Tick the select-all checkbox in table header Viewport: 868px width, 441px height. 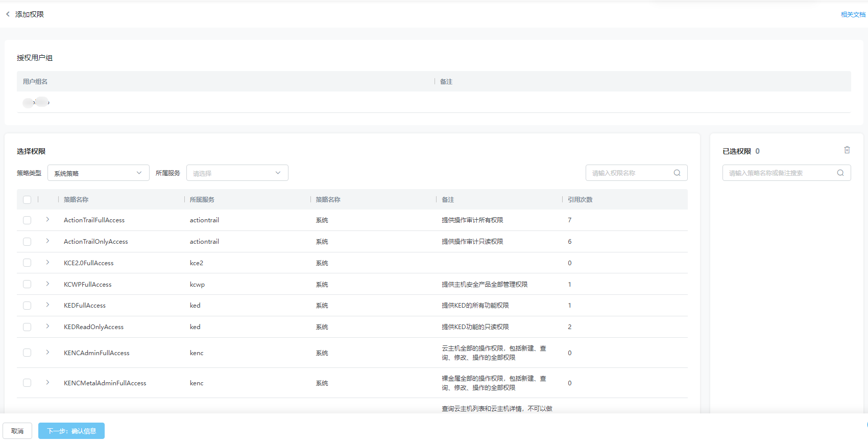[x=27, y=200]
